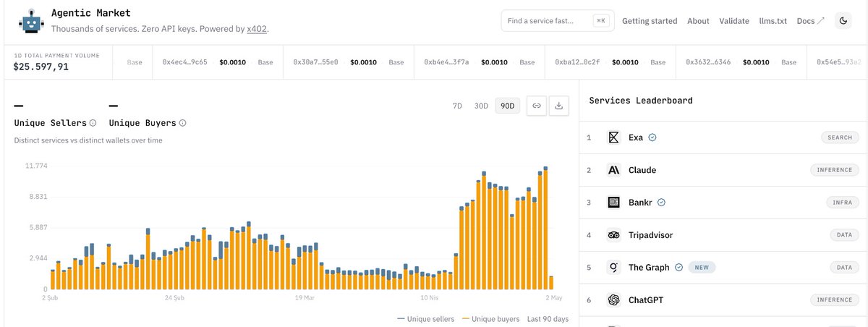Follow the x402 link in the tagline
Image resolution: width=868 pixels, height=327 pixels.
257,29
